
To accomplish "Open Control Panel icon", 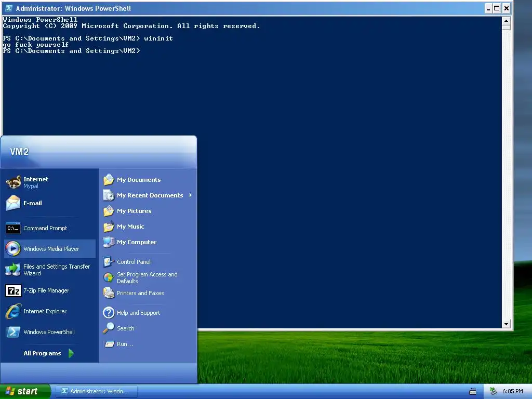I will 109,262.
